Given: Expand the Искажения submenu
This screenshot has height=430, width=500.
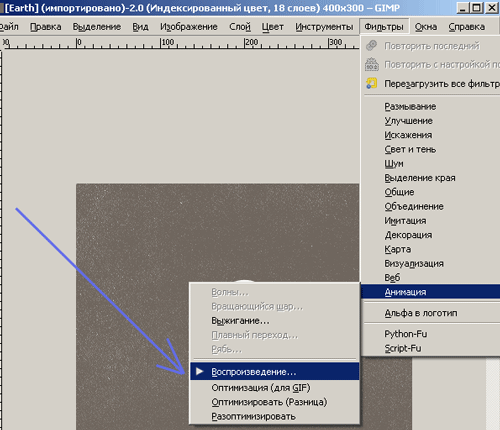Looking at the screenshot, I should pos(431,135).
